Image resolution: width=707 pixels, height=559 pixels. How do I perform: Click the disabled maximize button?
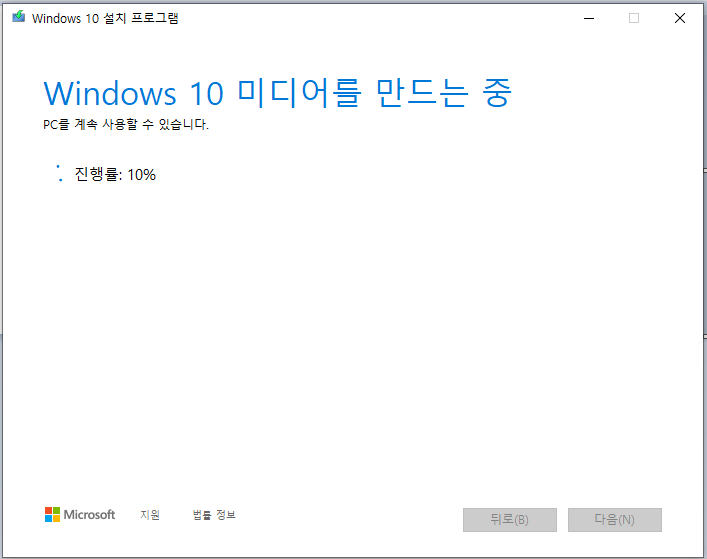tap(634, 18)
